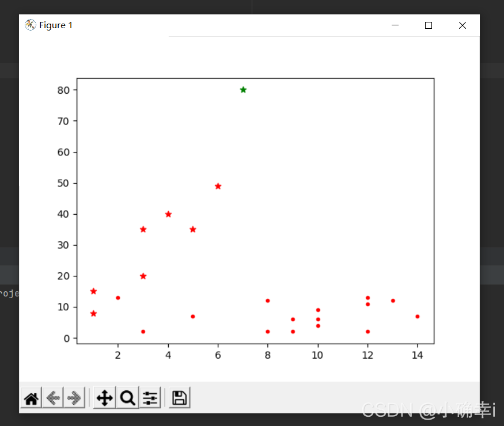Click the red dot at x=14
The height and width of the screenshot is (426, 504).
point(417,317)
